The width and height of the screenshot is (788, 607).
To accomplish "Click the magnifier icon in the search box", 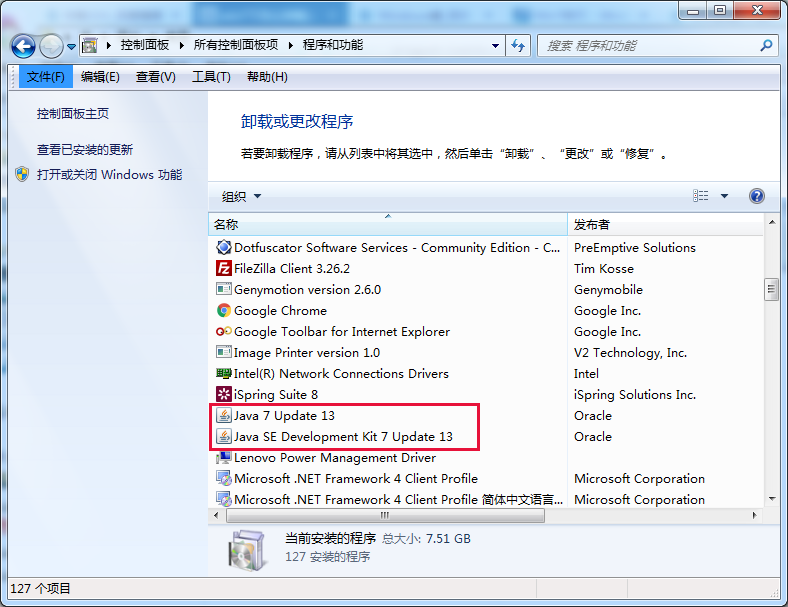I will (x=766, y=46).
